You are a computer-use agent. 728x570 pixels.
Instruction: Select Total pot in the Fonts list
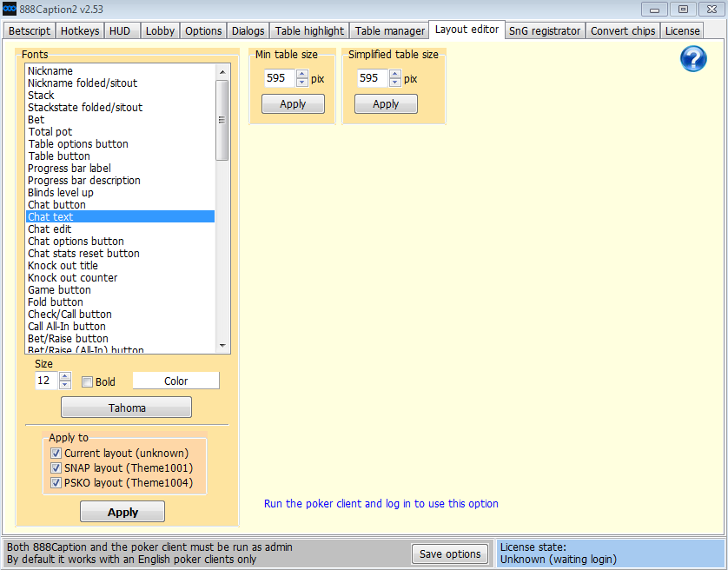[120, 131]
